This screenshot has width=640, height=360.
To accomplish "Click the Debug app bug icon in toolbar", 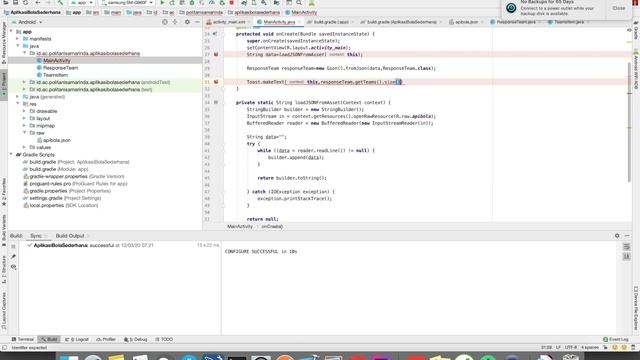I will tap(192, 3).
